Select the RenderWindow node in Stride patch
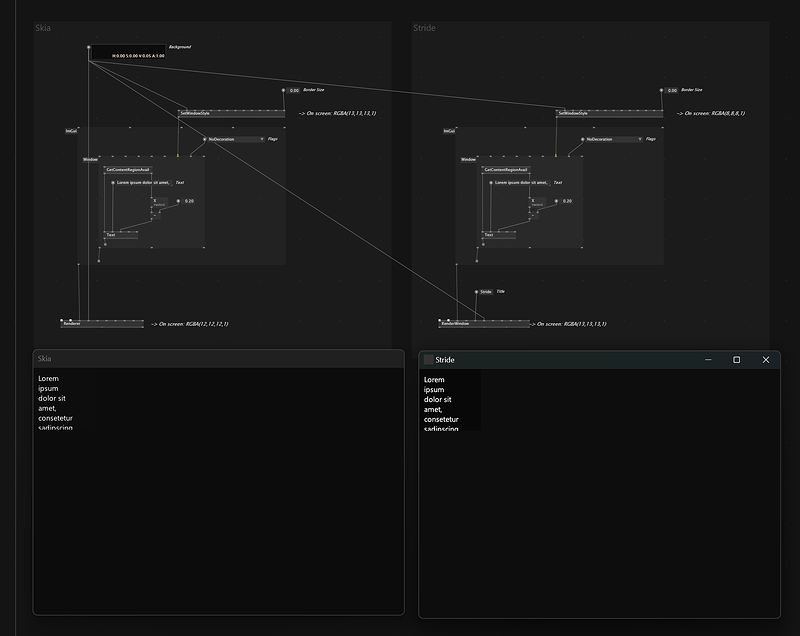The image size is (800, 636). point(455,324)
